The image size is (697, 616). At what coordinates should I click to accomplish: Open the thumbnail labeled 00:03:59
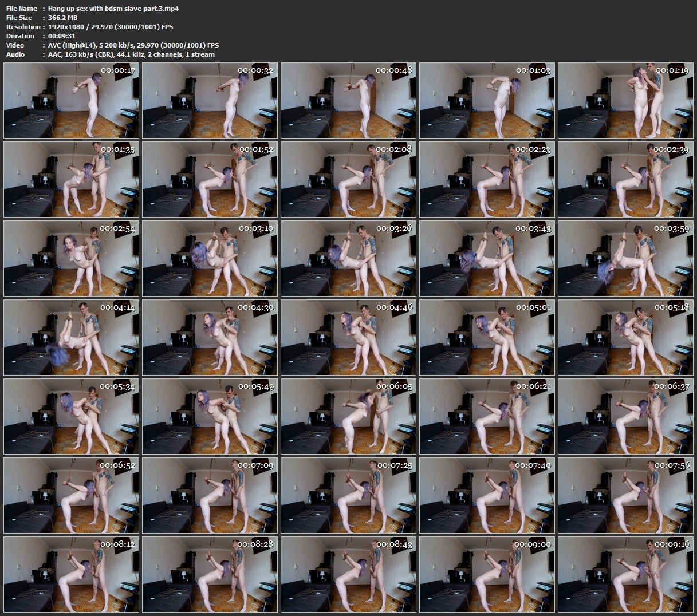point(625,259)
